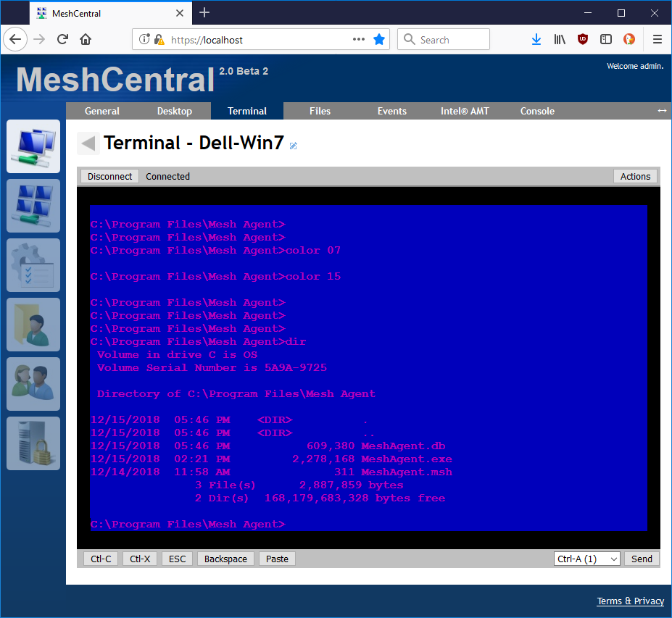Click the Connected status text

[167, 177]
